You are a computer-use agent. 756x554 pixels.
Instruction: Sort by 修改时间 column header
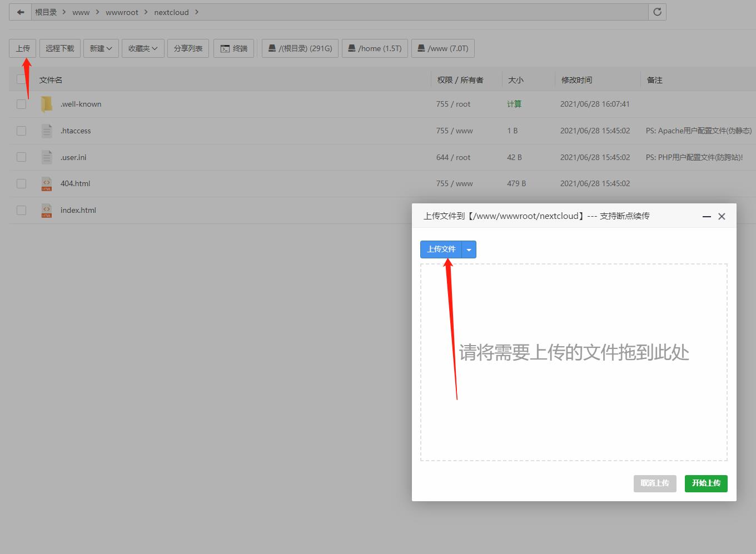pos(576,80)
